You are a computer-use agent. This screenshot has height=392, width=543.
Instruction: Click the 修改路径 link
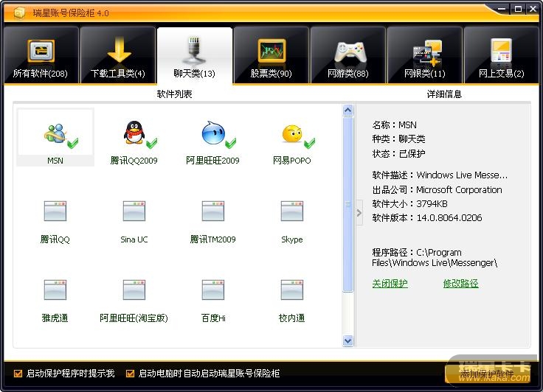[460, 284]
